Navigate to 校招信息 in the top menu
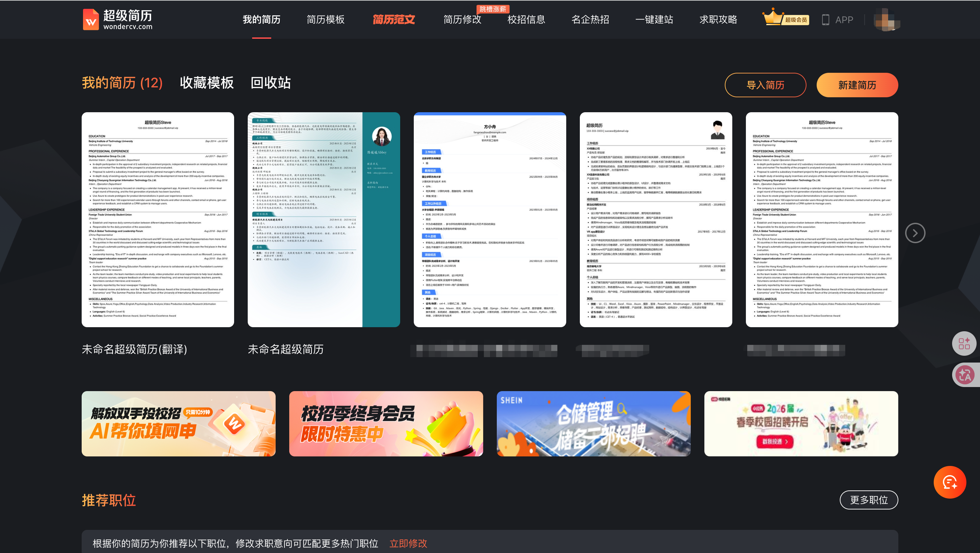980x553 pixels. click(526, 19)
